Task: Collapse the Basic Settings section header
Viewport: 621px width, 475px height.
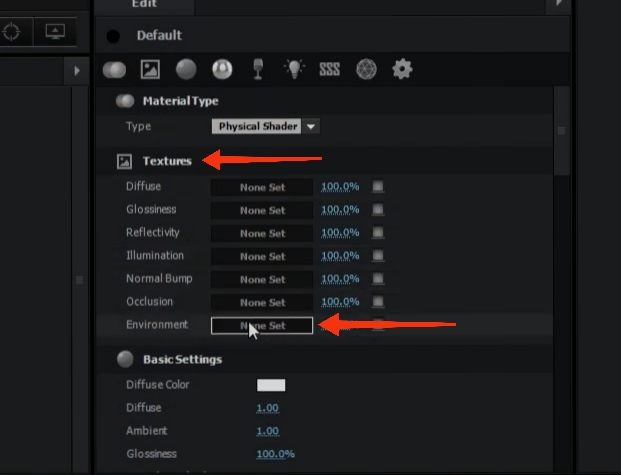Action: [181, 359]
